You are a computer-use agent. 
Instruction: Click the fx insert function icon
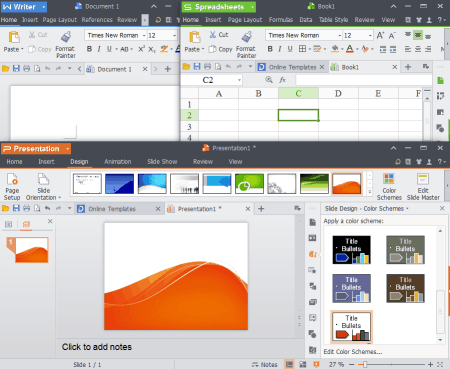coord(283,80)
